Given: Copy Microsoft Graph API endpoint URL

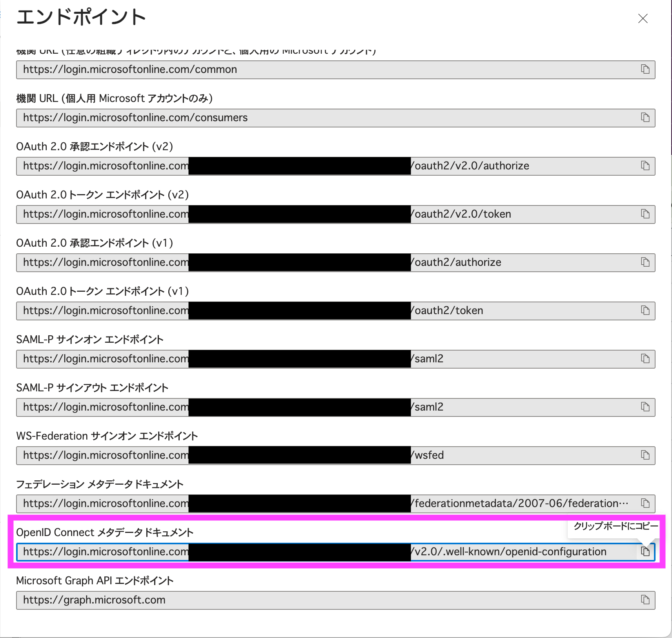Looking at the screenshot, I should tap(645, 600).
